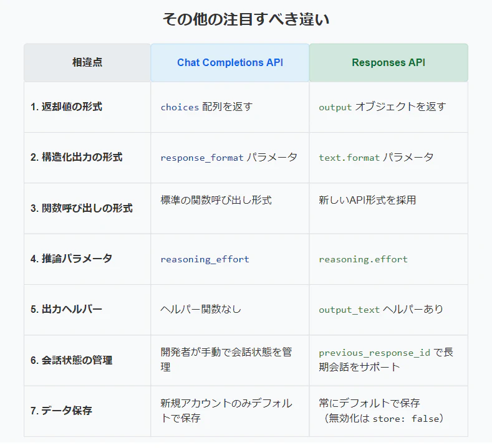Click the reasoning_effort code text
This screenshot has height=448, width=492.
pyautogui.click(x=205, y=259)
